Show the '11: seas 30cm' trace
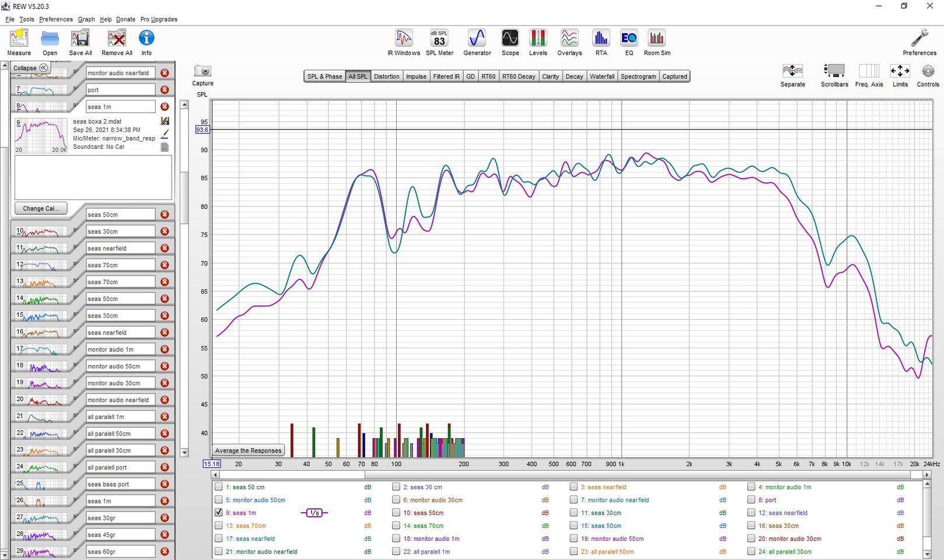Screen dimensions: 944x560 tap(574, 513)
